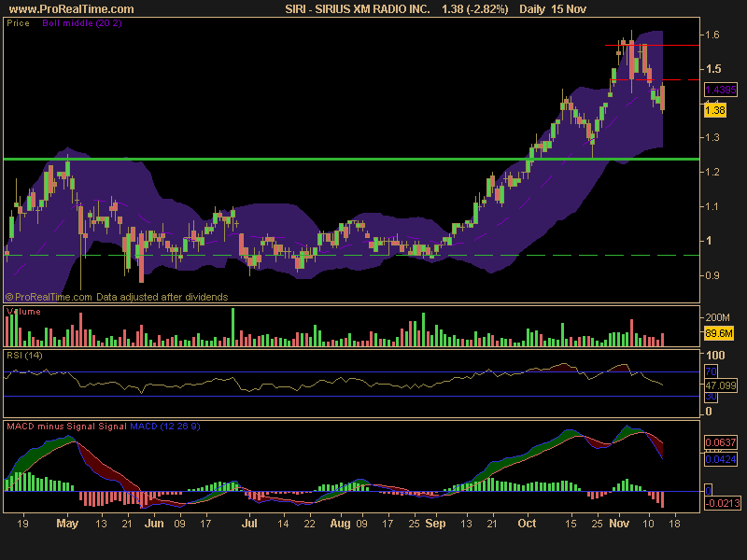Image resolution: width=747 pixels, height=560 pixels.
Task: Click the 100 label on the RSI axis
Action: point(715,356)
